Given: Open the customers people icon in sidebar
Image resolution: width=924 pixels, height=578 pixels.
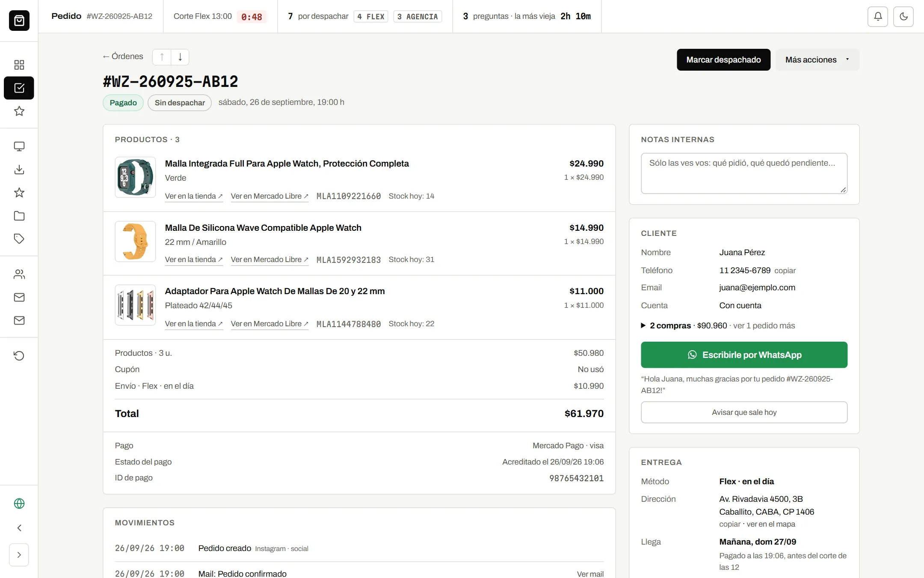Looking at the screenshot, I should click(x=19, y=274).
